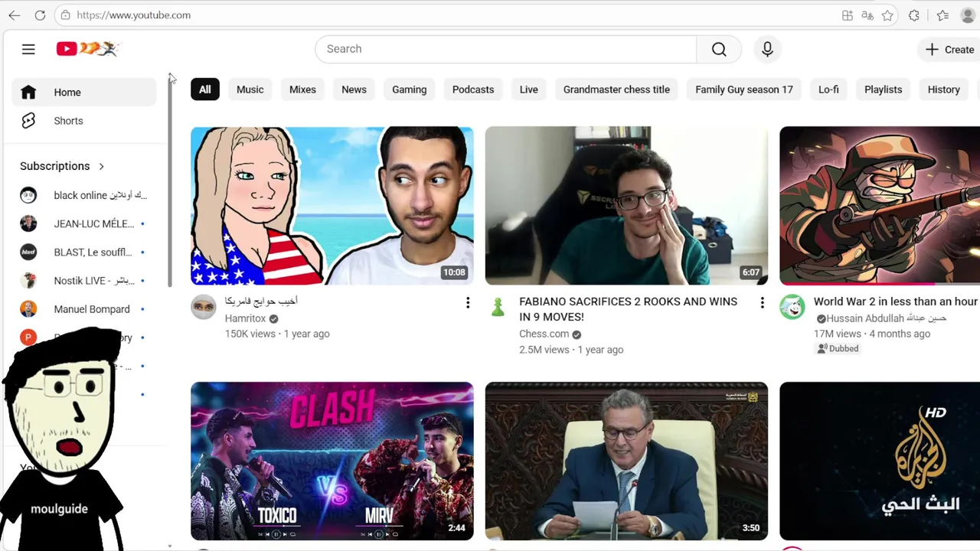The width and height of the screenshot is (980, 551).
Task: Open Manuel Bompard subscription
Action: (x=84, y=309)
